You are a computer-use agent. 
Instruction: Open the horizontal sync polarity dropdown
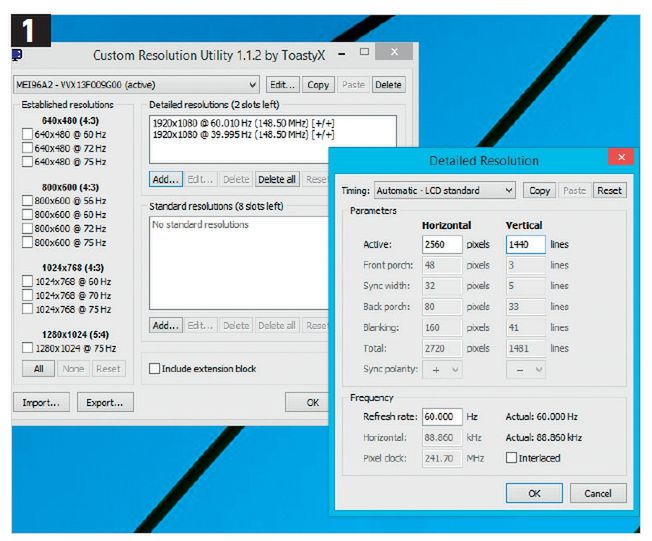click(x=442, y=369)
